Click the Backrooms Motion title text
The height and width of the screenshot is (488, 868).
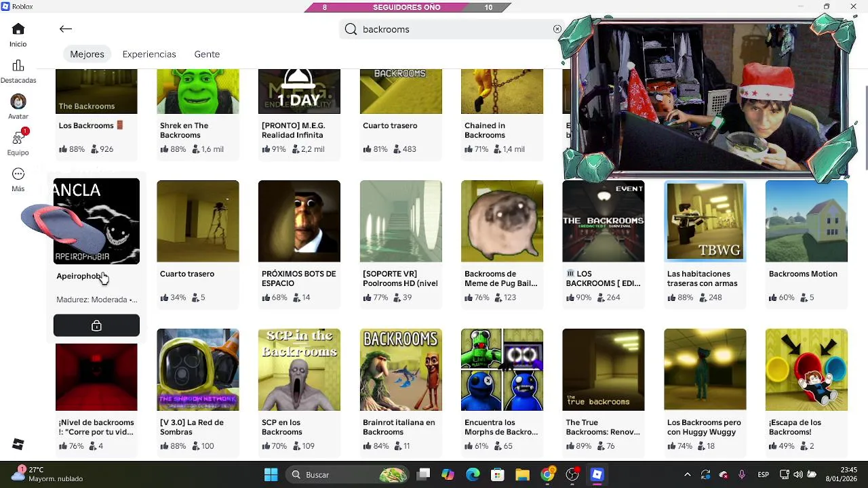tap(803, 274)
